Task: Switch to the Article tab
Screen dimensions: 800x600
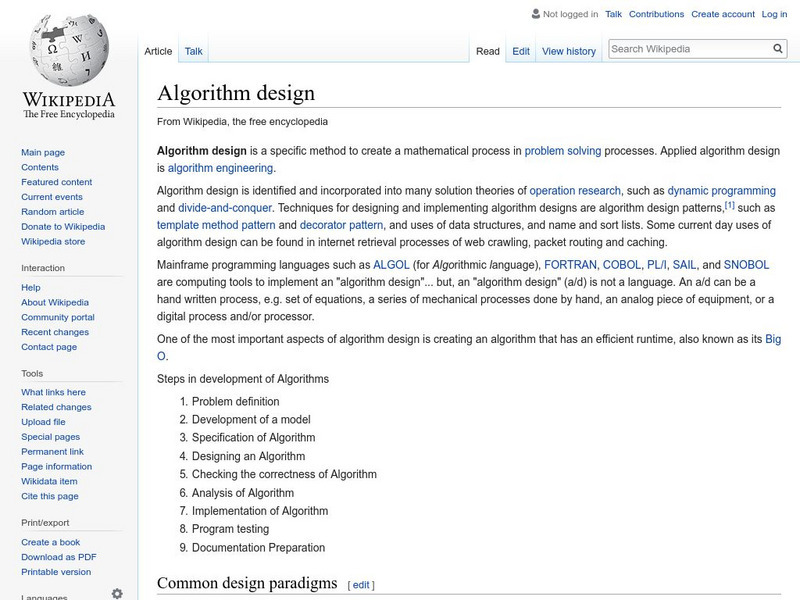Action: (x=158, y=51)
